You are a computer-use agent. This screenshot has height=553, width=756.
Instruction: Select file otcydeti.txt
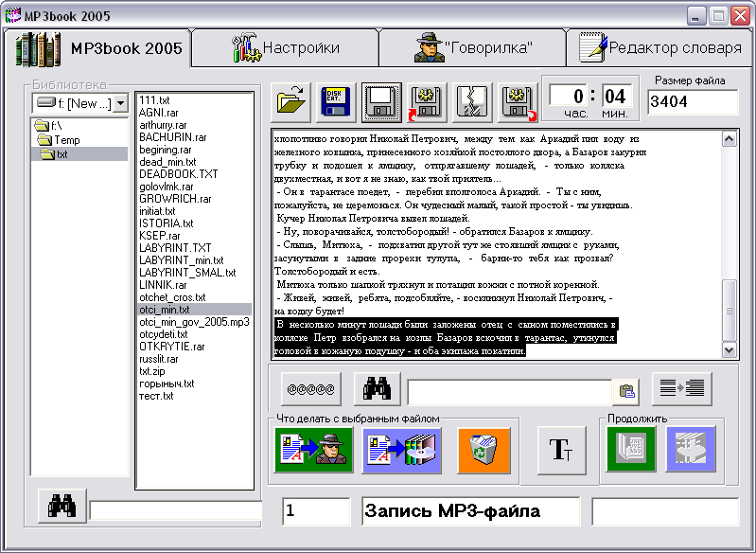163,334
